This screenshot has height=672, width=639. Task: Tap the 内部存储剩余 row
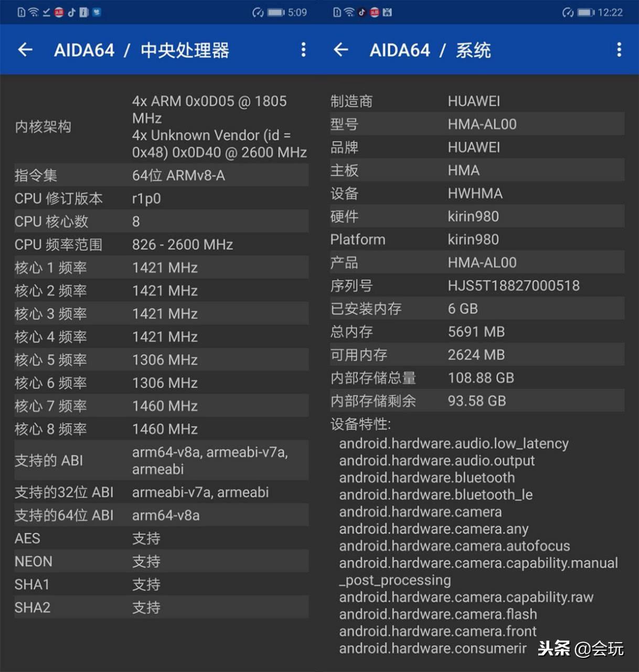477,401
